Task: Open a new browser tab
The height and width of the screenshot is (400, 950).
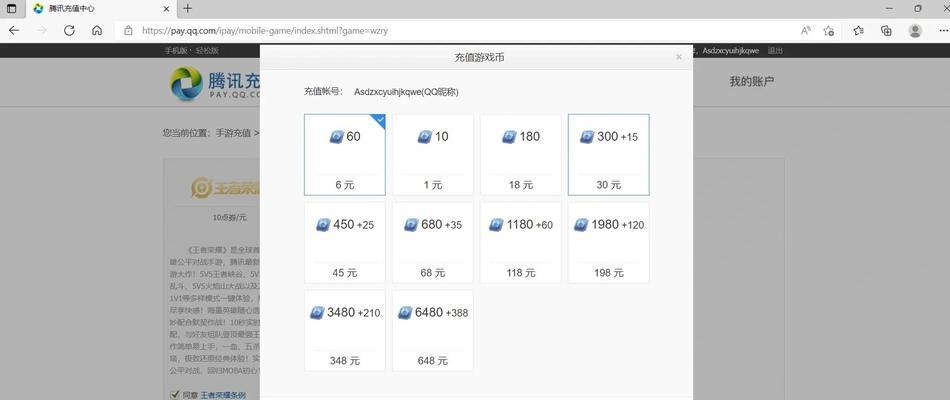Action: (x=188, y=8)
